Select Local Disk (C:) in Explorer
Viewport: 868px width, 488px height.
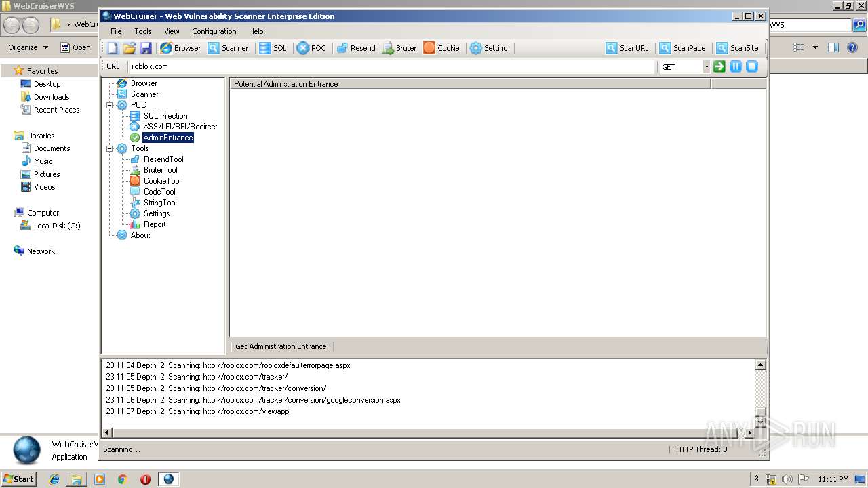[57, 226]
